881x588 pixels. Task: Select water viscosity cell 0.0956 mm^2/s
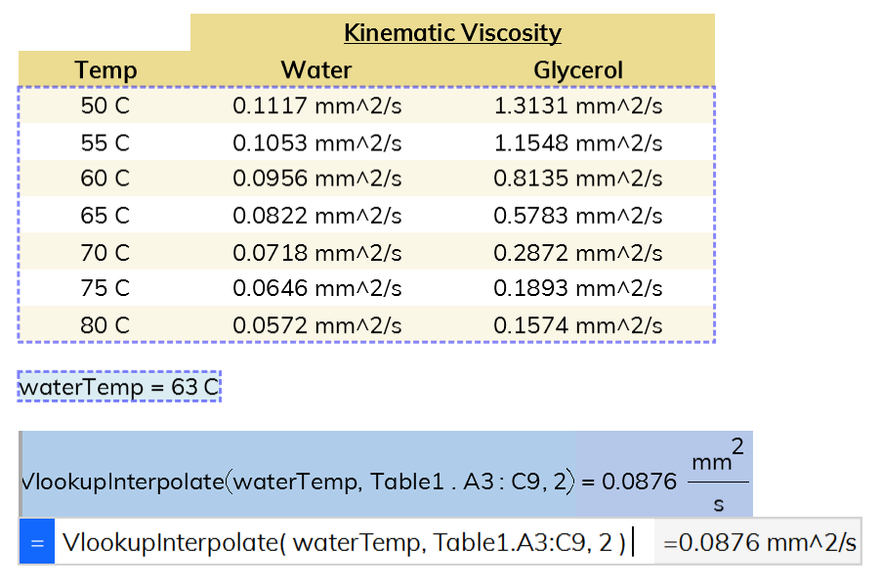click(316, 180)
